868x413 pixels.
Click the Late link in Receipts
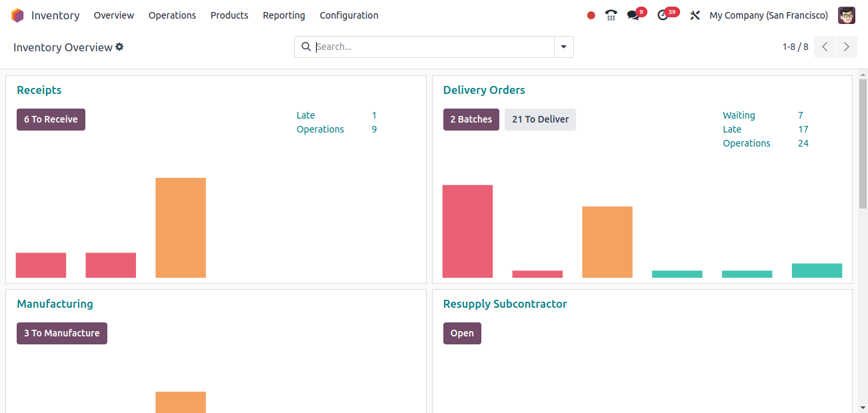306,115
